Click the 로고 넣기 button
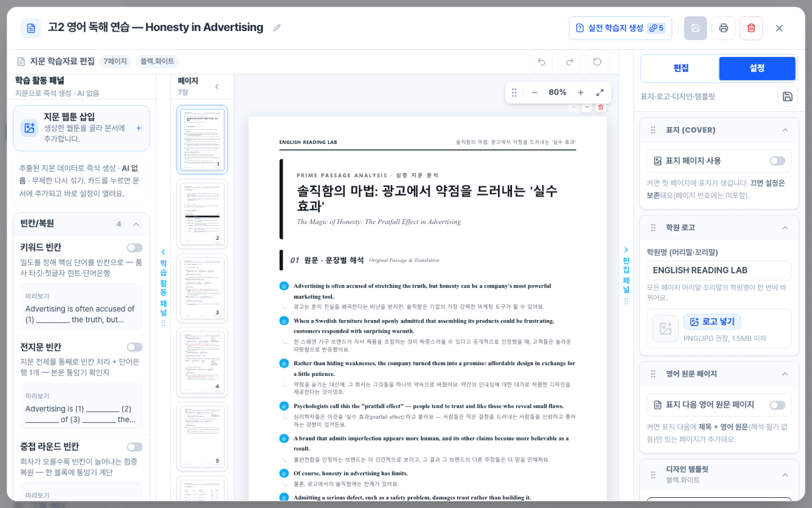812x508 pixels. coord(712,322)
